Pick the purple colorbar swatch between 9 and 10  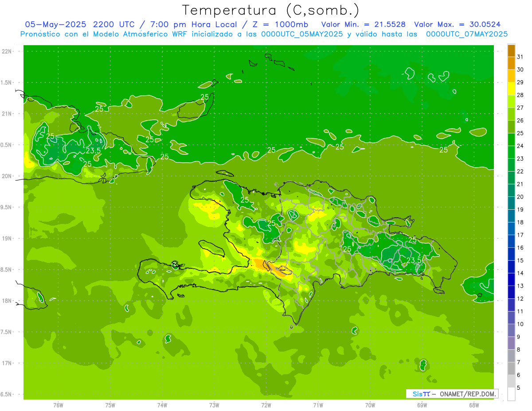[x=511, y=330]
